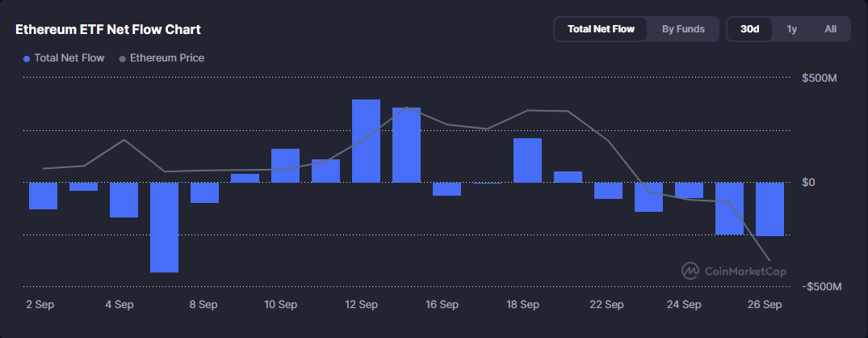
Task: Switch to the Total Net Flow tab
Action: point(601,29)
